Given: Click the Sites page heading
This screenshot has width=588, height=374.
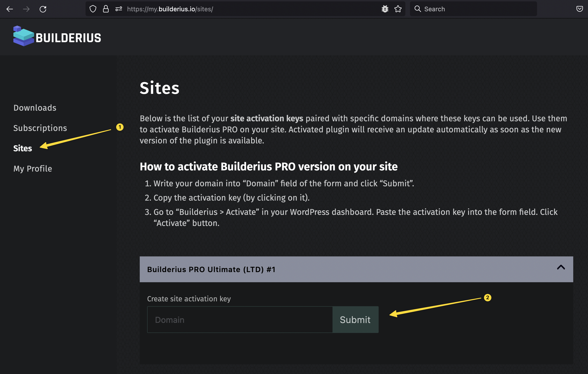Looking at the screenshot, I should pos(160,88).
